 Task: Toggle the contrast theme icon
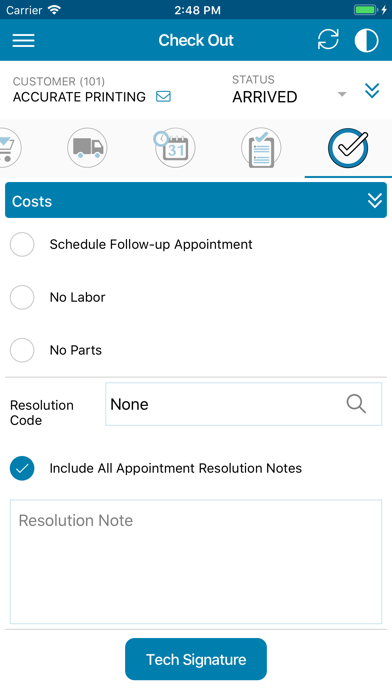coord(366,40)
